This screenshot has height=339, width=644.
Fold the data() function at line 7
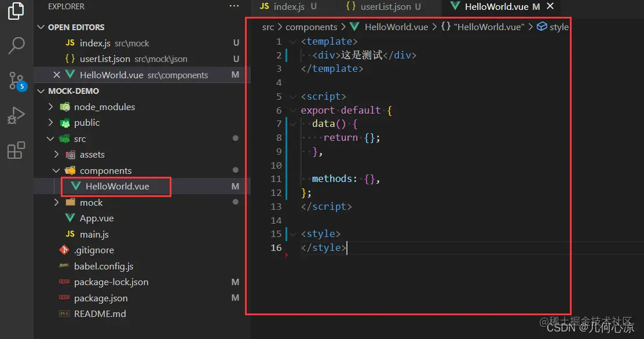pos(292,123)
